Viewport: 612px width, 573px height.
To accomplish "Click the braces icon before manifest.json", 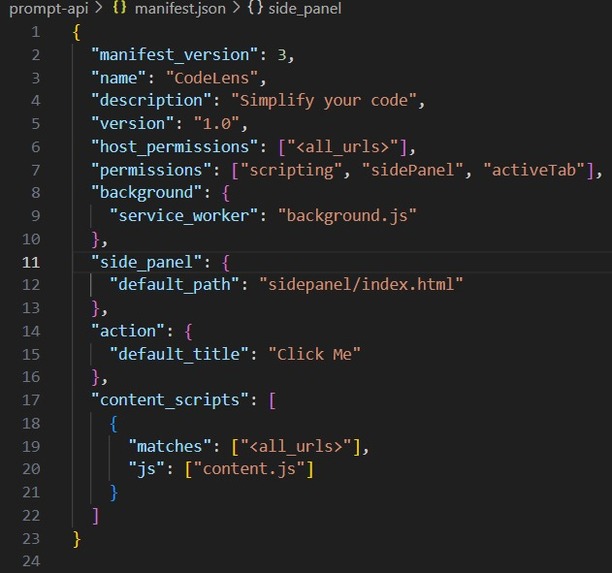I will click(x=119, y=8).
